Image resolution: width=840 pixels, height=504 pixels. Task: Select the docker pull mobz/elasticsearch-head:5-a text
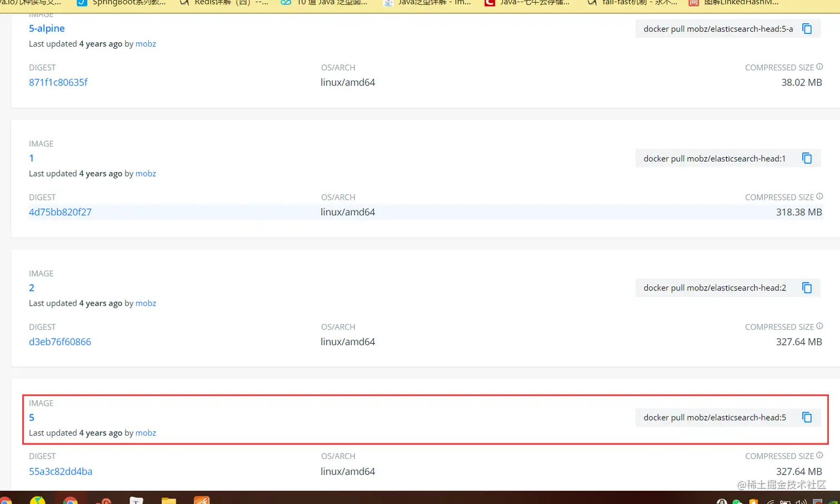point(718,29)
